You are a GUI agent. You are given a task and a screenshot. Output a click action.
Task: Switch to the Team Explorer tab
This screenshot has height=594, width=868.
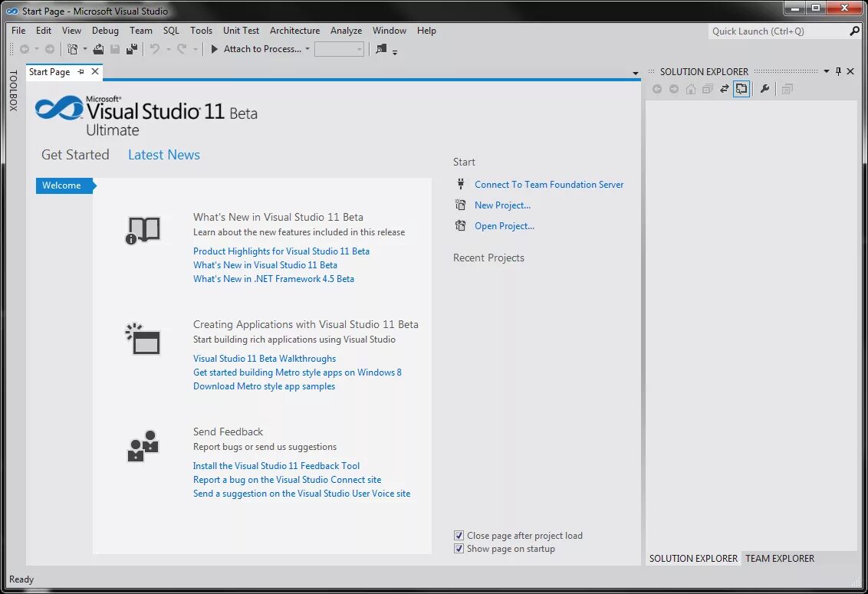coord(779,558)
